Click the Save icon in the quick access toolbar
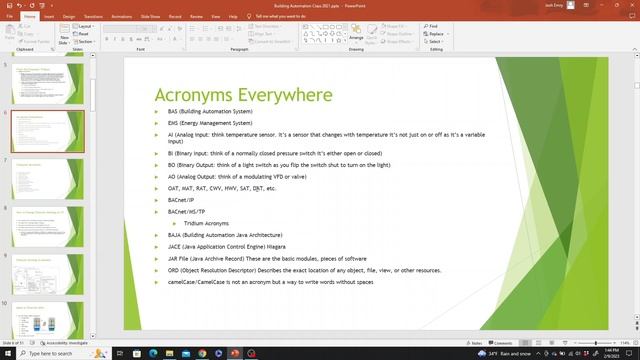 9,6
